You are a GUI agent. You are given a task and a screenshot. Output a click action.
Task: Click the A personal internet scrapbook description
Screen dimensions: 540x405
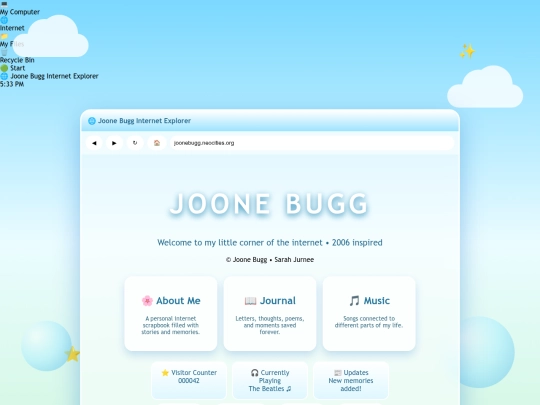coord(170,325)
